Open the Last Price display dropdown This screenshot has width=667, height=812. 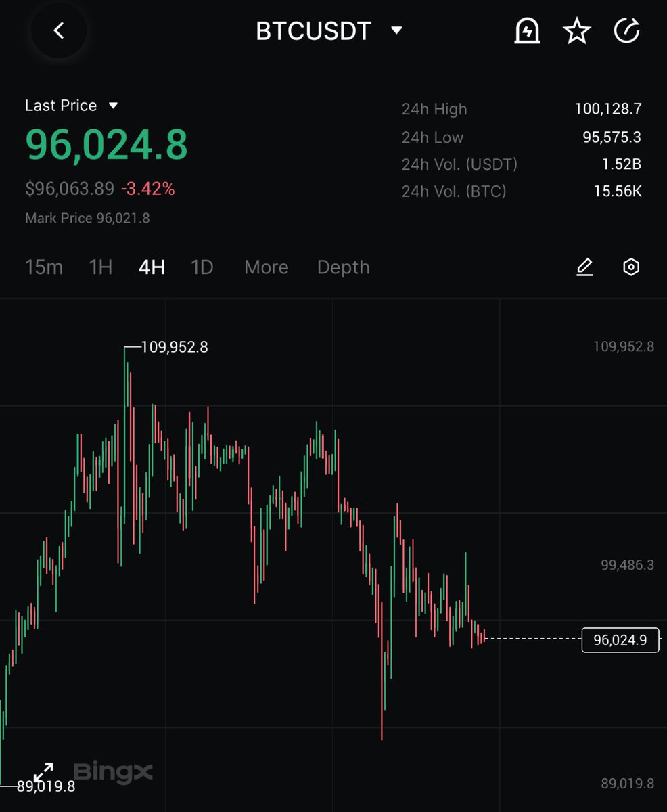[x=72, y=105]
